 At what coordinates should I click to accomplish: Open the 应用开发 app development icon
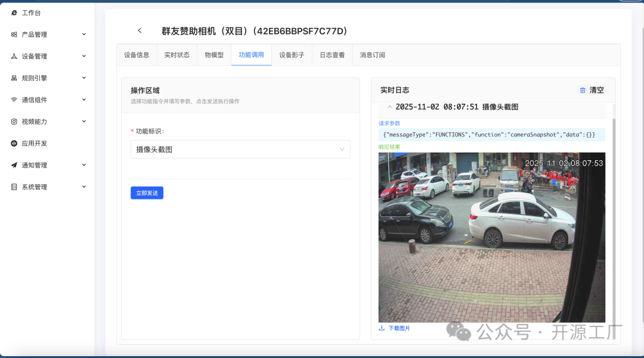(x=14, y=143)
